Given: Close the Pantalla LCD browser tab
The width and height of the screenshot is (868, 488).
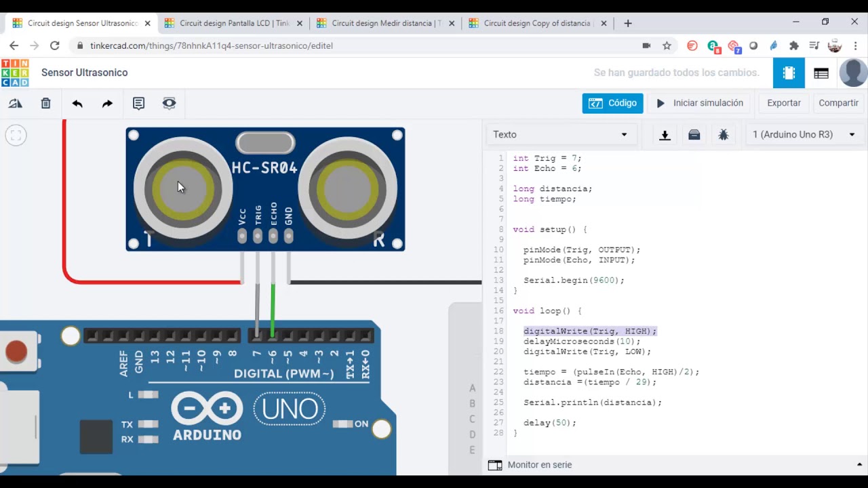Looking at the screenshot, I should pyautogui.click(x=299, y=23).
